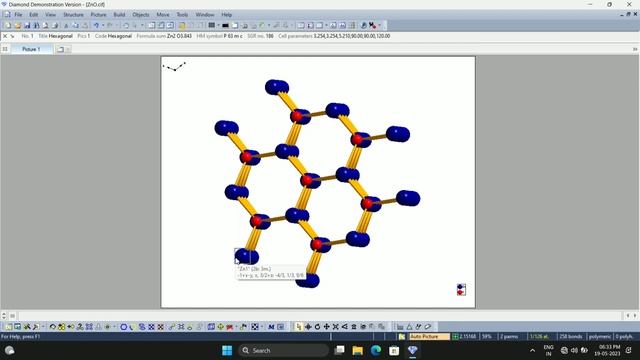Click the atom color legend in picture corner
Viewport: 640px width, 360px height.
click(x=461, y=289)
